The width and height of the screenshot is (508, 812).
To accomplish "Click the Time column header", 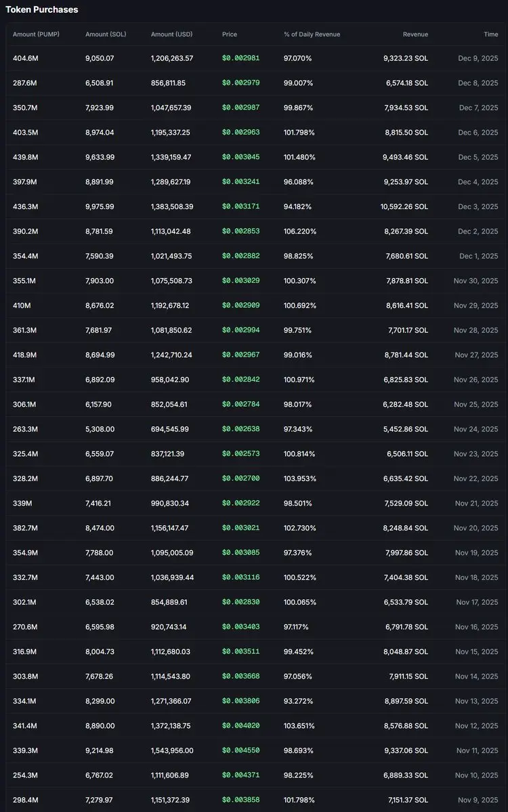I will [x=490, y=35].
